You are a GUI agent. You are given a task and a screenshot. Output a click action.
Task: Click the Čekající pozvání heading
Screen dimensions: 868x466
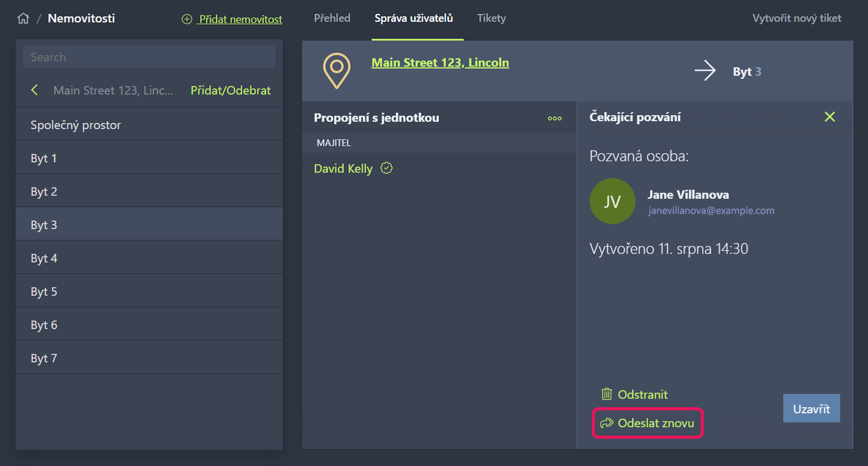pyautogui.click(x=635, y=117)
